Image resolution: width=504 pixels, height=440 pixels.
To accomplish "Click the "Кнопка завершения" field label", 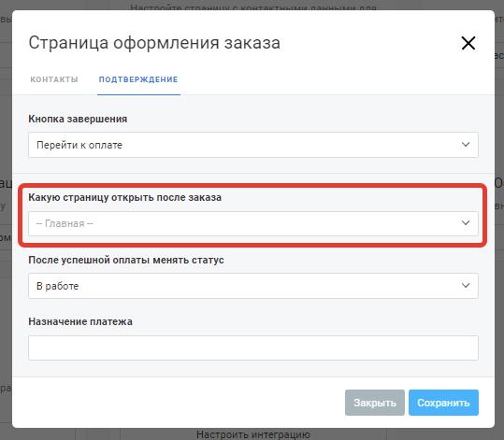I will tap(78, 119).
